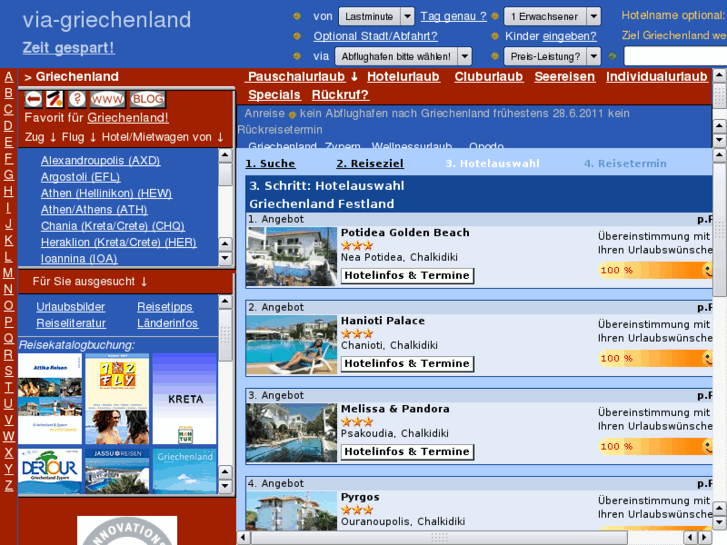Click letter A in alphabet sidebar

[8, 77]
